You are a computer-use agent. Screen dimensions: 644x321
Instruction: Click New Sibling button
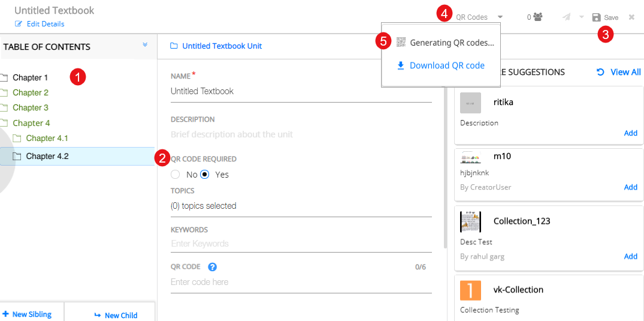[27, 314]
